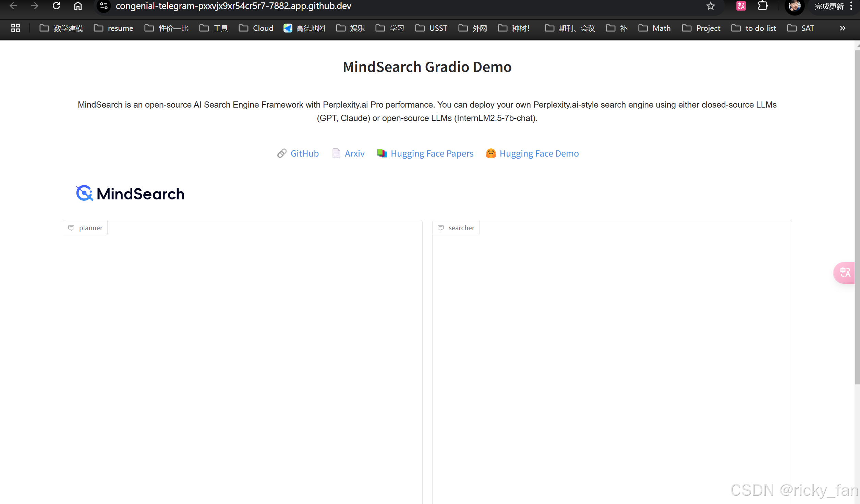Open the pink translate extension icon in toolbar
The image size is (860, 504).
(741, 6)
